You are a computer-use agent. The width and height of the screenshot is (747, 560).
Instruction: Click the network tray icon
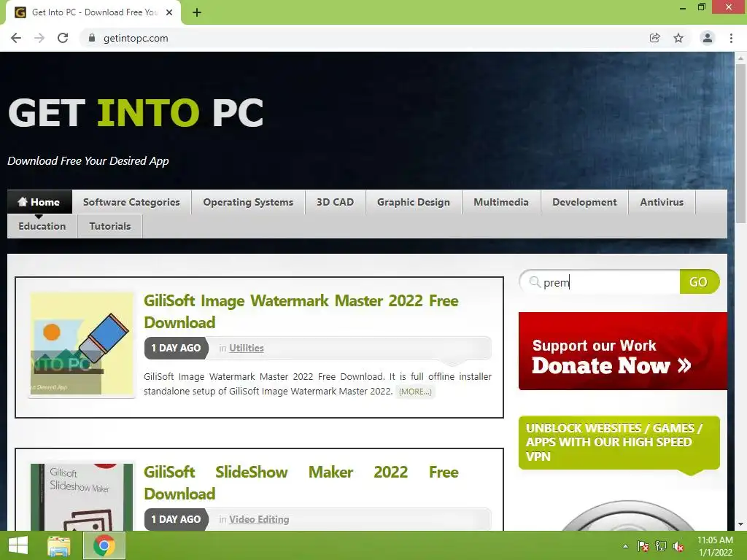(x=661, y=546)
